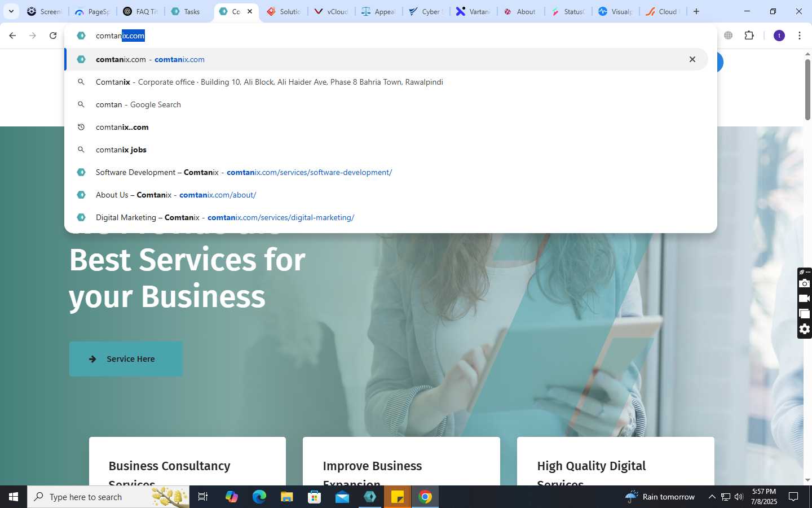Go back to the previous page
This screenshot has height=508, width=812.
tap(12, 36)
